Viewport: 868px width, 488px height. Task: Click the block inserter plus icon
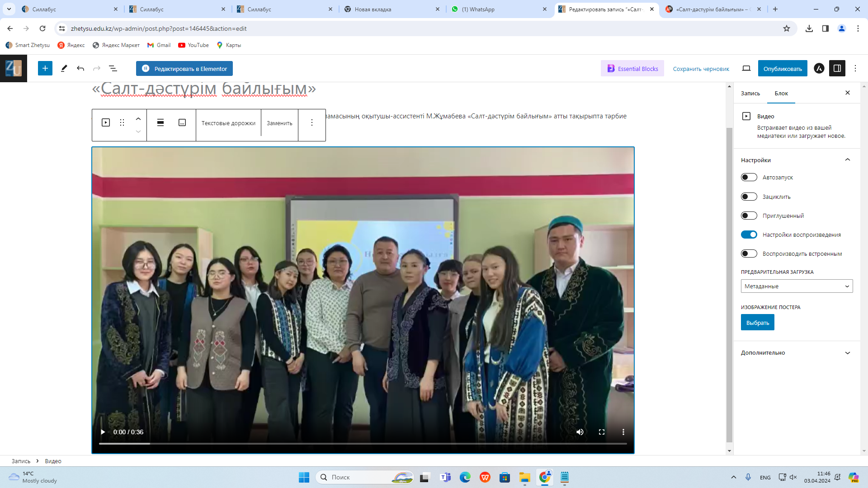45,68
